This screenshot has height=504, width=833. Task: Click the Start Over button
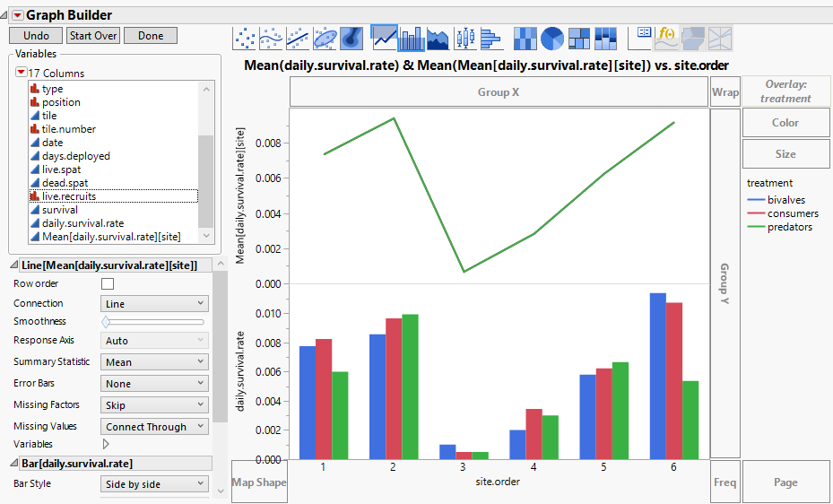click(93, 36)
